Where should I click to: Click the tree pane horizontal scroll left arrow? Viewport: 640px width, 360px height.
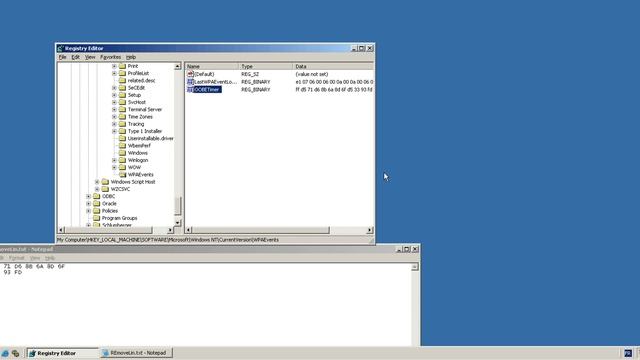tap(61, 230)
